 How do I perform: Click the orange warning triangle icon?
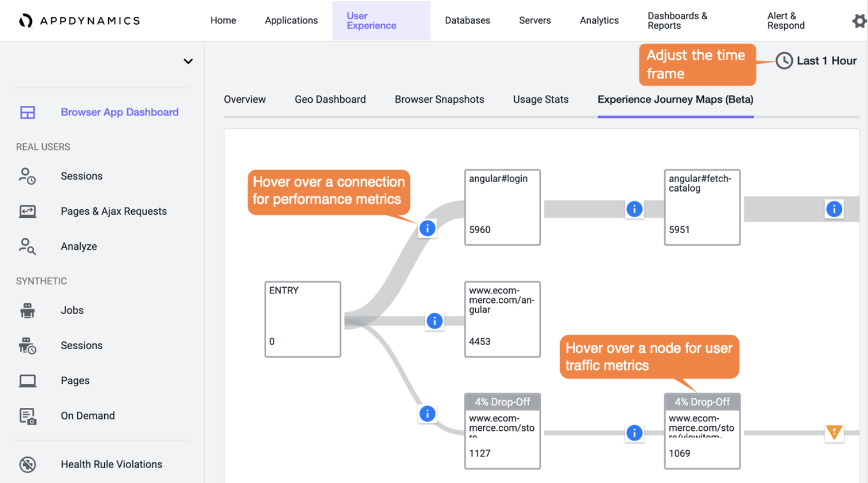click(x=834, y=433)
